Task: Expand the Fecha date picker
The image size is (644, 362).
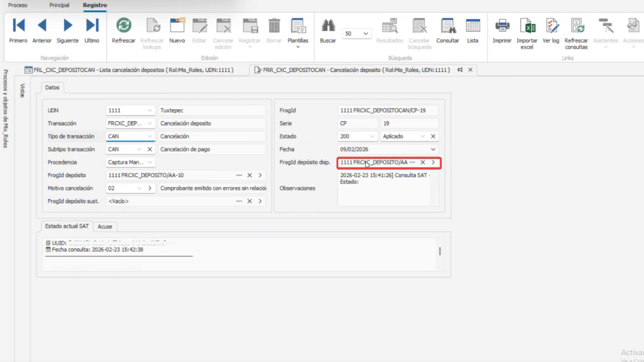Action: 433,149
